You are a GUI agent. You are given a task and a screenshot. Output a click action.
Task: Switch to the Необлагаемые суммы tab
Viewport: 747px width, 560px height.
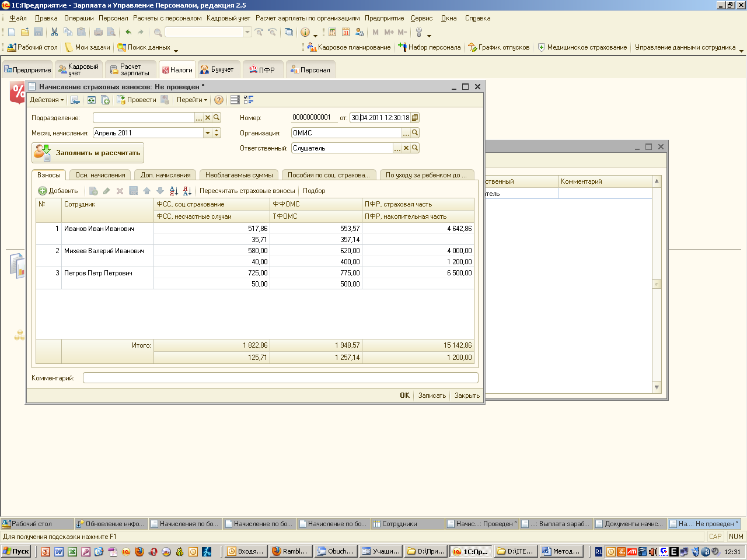click(x=239, y=175)
